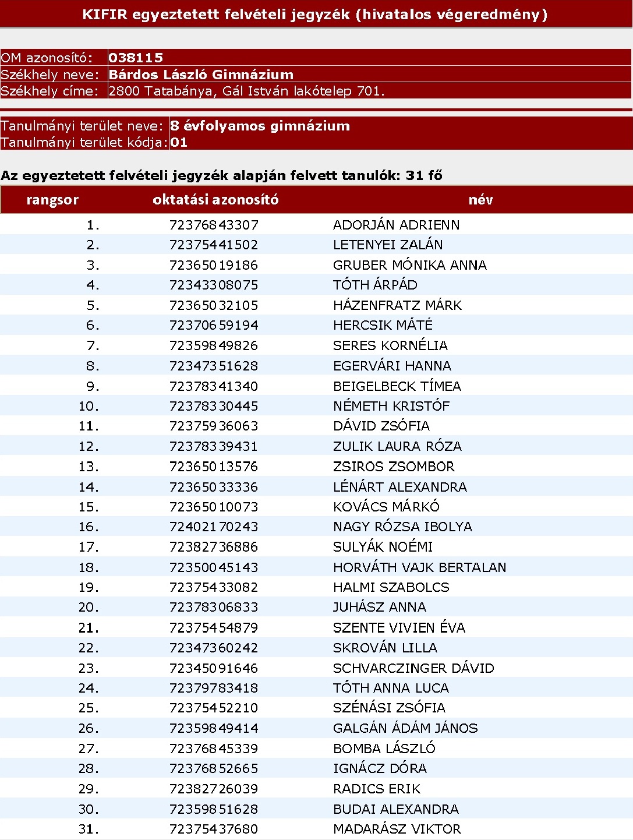Screen dimensions: 633x840
Task: Click the '8 évfolyamos gimnázium' study area name
Action: click(260, 126)
